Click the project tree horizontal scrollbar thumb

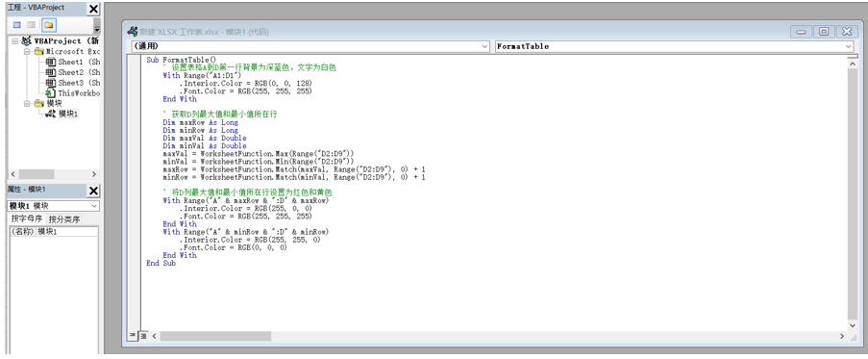(x=36, y=174)
